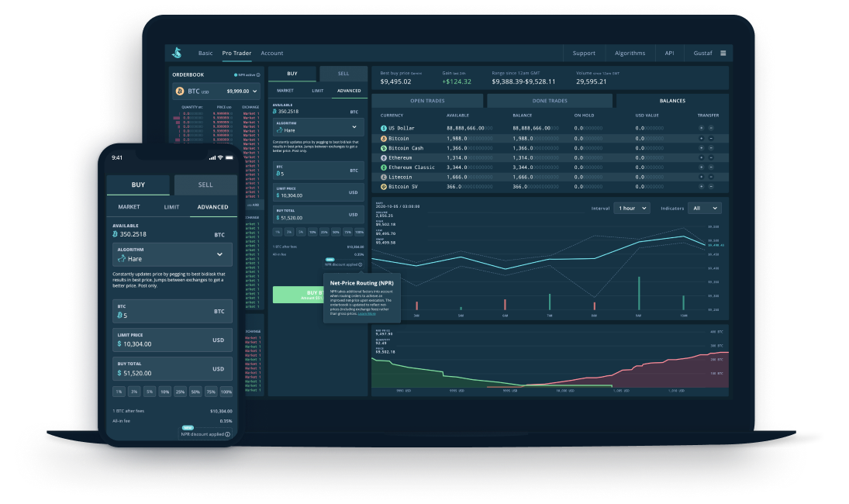The height and width of the screenshot is (504, 849).
Task: Go to the Account menu item
Action: click(271, 54)
